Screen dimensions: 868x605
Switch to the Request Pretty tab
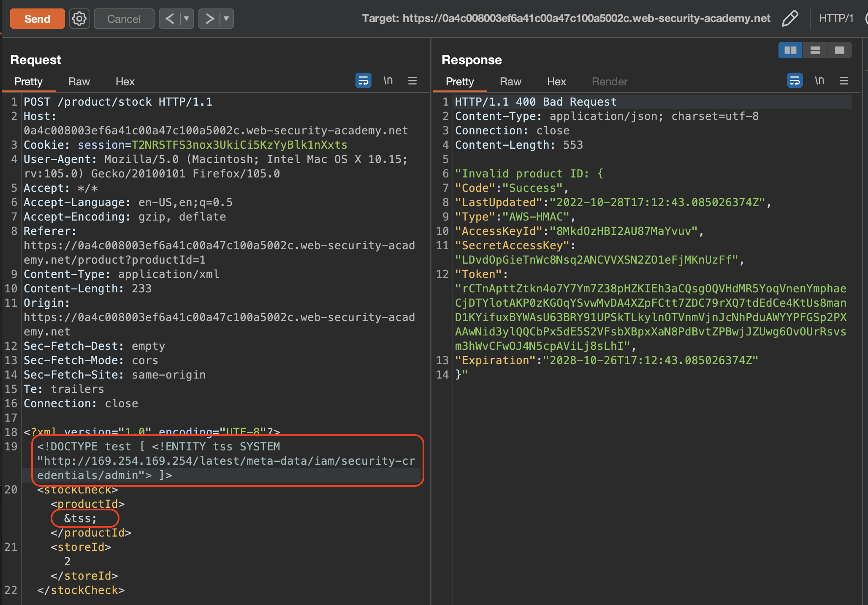tap(28, 82)
